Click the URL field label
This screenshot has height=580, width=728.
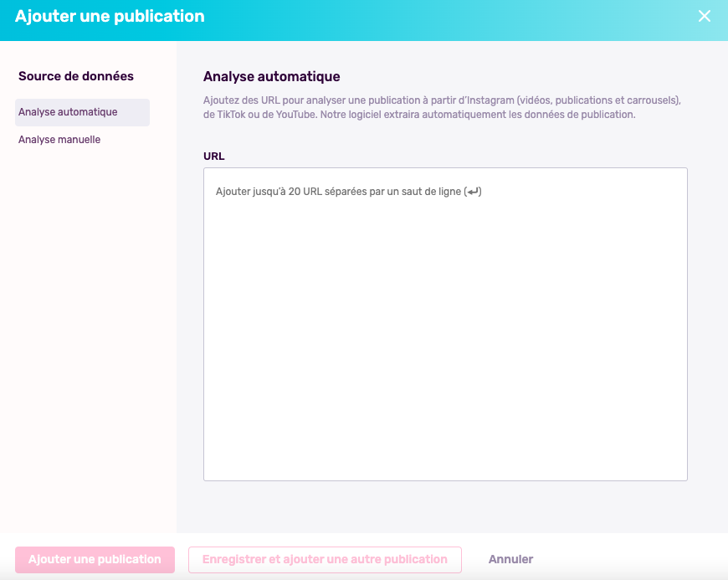(214, 156)
